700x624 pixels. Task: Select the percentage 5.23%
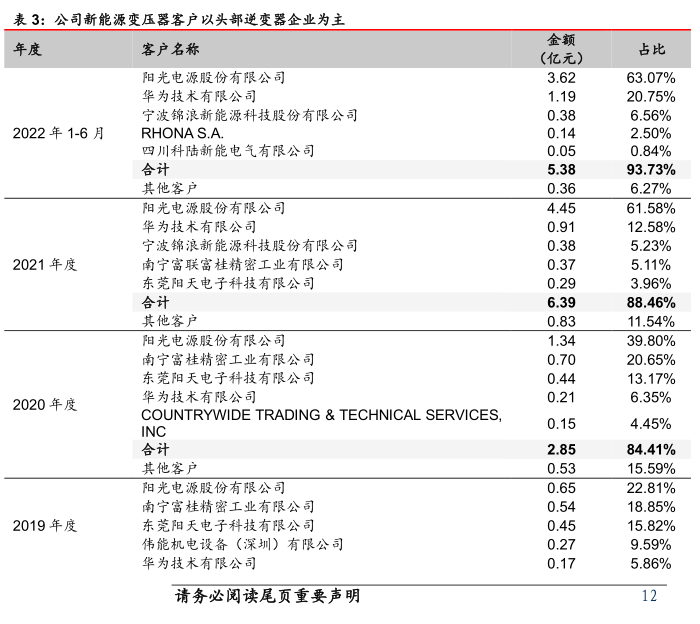(x=650, y=245)
